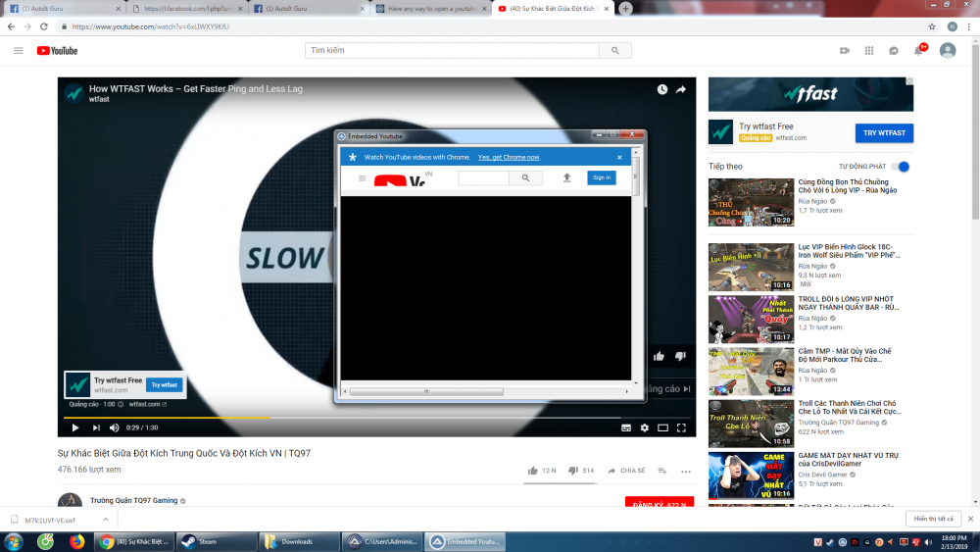Open hamburger menu in Embedded Youtube window
The image size is (980, 552).
tap(362, 178)
